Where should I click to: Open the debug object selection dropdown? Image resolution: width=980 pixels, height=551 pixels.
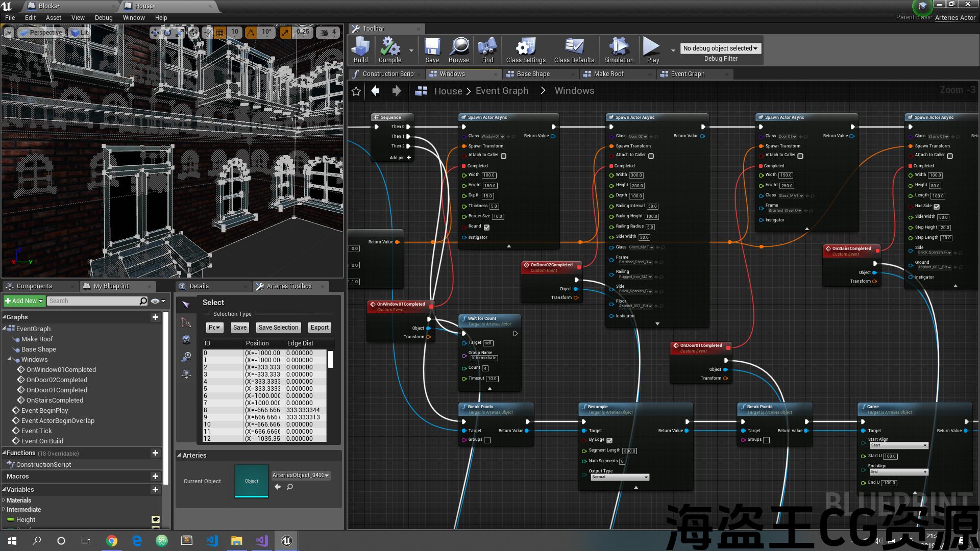(x=720, y=48)
